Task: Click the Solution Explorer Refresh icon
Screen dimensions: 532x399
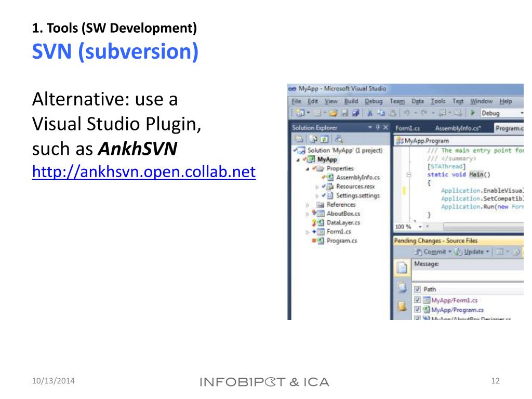Action: pos(324,139)
